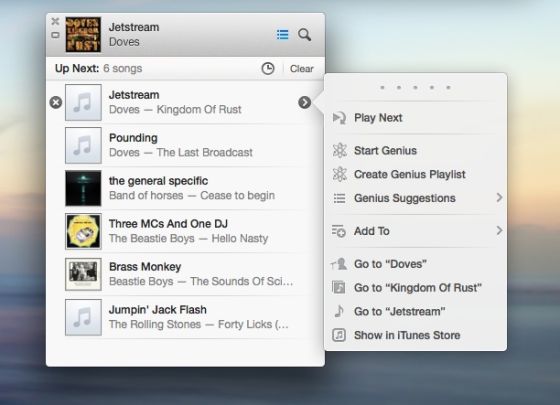560x405 pixels.
Task: Go to artist "Doves"
Action: tap(390, 264)
